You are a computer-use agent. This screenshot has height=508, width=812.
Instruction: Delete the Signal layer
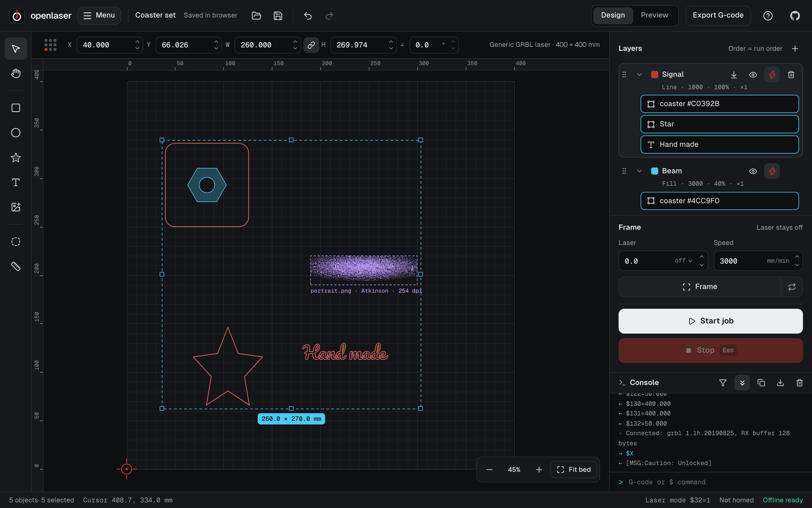791,75
